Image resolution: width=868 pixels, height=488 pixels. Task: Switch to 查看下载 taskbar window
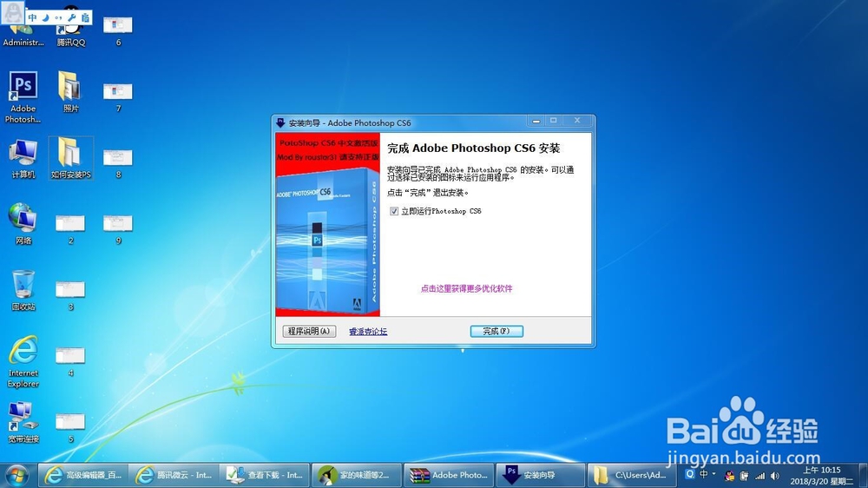(x=265, y=475)
